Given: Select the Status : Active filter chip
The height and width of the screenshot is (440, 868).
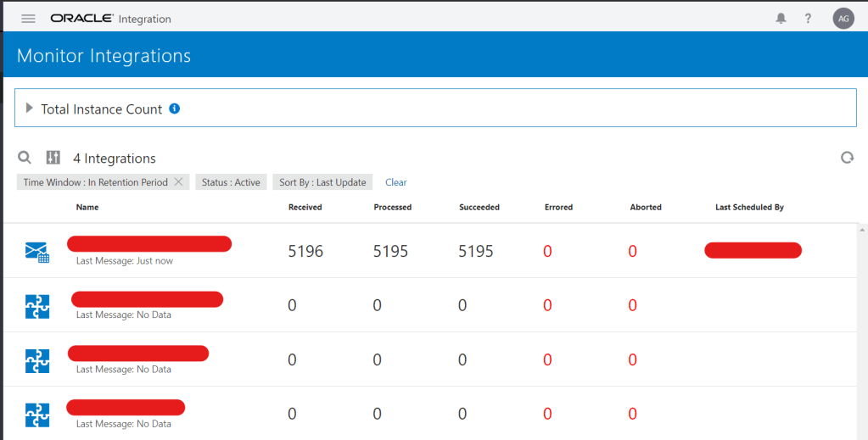Looking at the screenshot, I should point(231,182).
